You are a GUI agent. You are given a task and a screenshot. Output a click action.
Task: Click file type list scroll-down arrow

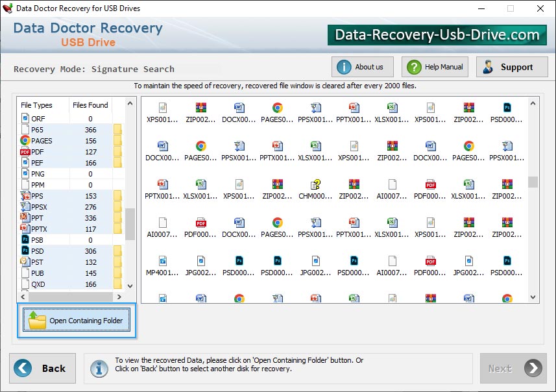pos(130,286)
